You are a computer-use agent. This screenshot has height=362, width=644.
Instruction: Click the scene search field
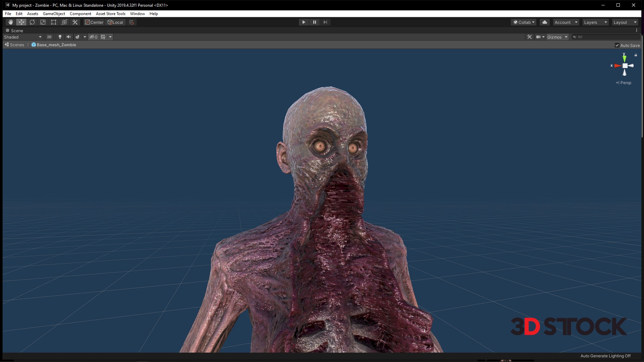tap(607, 37)
